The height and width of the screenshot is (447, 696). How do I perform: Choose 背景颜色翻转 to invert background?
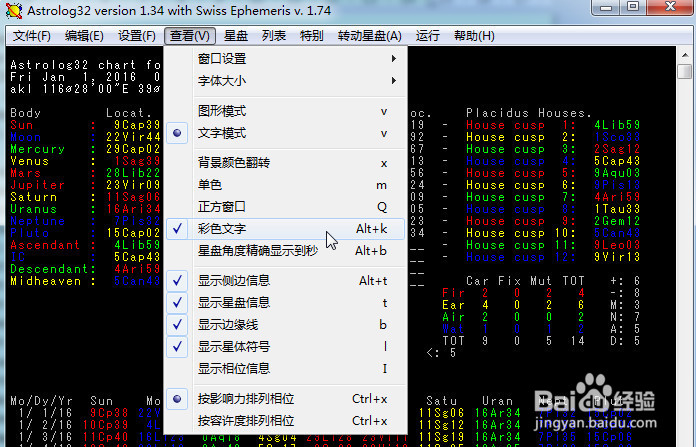pos(286,163)
